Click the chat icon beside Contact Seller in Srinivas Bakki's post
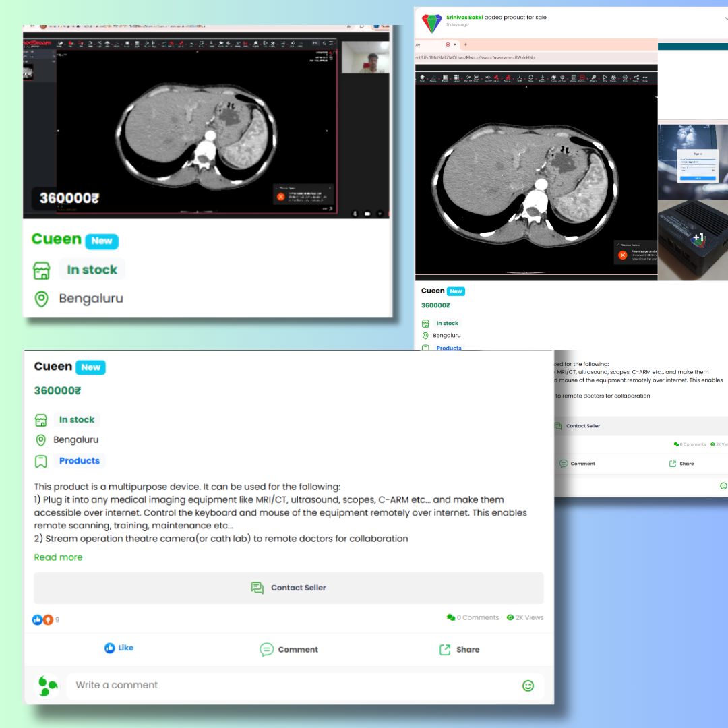 pyautogui.click(x=558, y=426)
